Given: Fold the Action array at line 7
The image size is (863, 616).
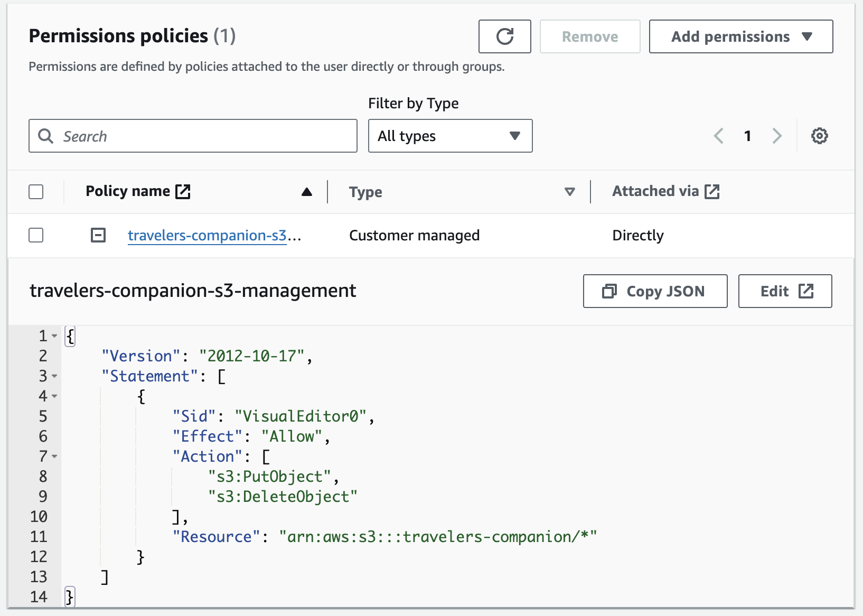Looking at the screenshot, I should click(x=54, y=456).
